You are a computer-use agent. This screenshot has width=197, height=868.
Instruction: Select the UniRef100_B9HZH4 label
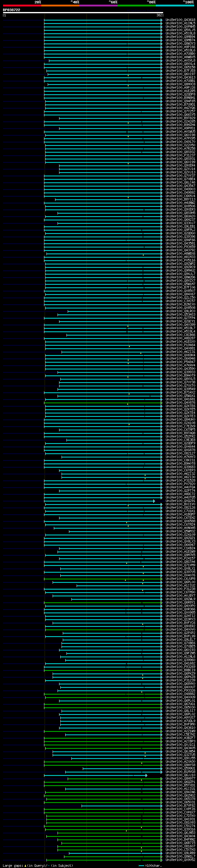[x=180, y=125]
